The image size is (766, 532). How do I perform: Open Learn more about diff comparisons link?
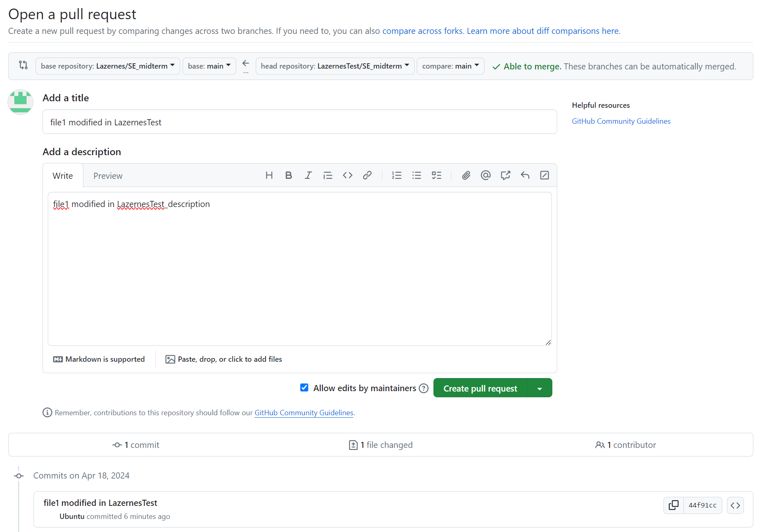click(543, 31)
